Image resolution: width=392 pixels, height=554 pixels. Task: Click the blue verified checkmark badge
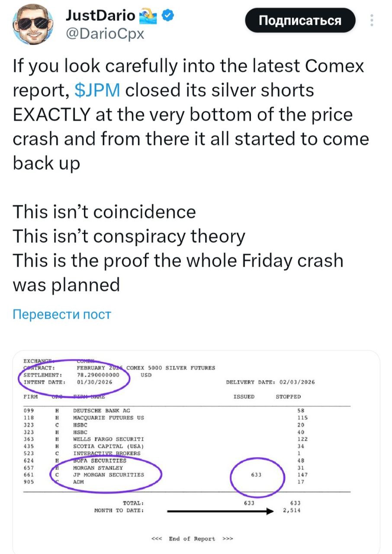[168, 16]
